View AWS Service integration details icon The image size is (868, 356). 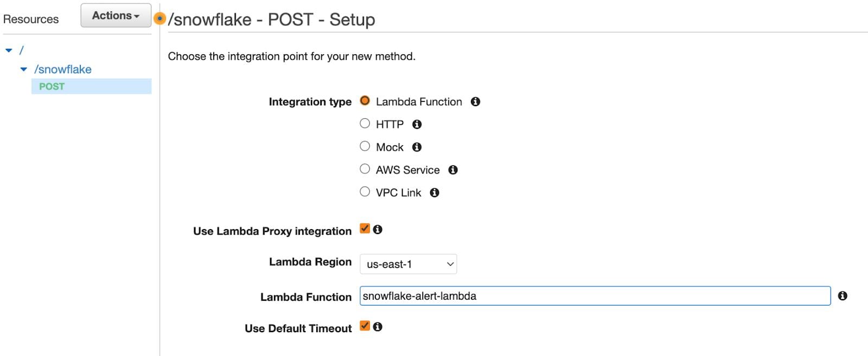point(454,170)
